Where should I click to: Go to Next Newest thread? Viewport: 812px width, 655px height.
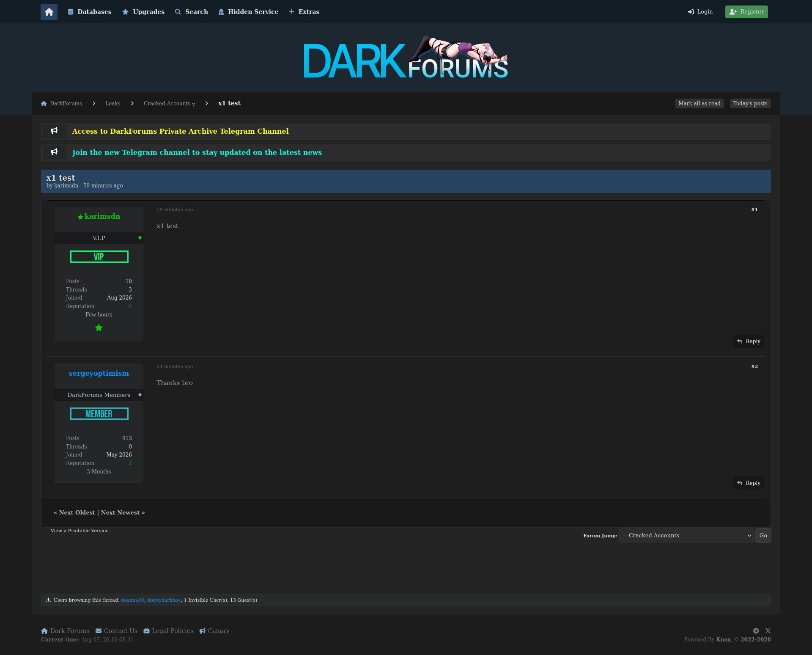pyautogui.click(x=120, y=512)
